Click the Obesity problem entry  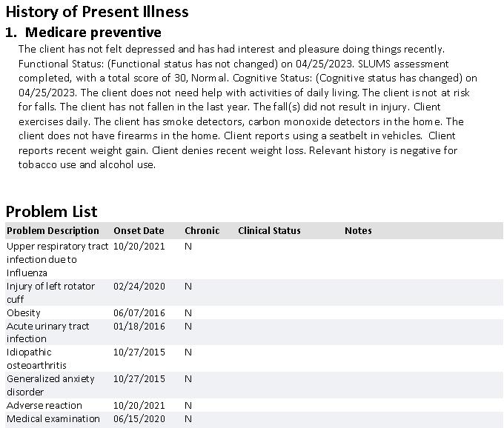[24, 312]
